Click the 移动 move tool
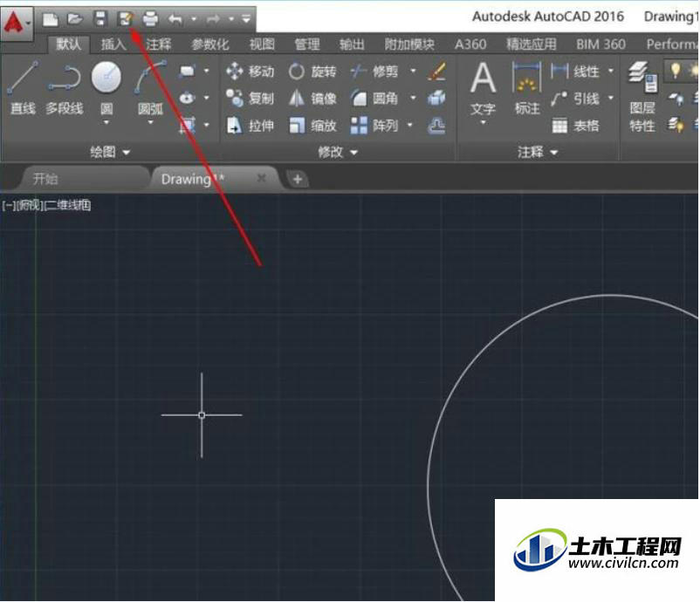Screen dimensions: 700x602 click(250, 72)
